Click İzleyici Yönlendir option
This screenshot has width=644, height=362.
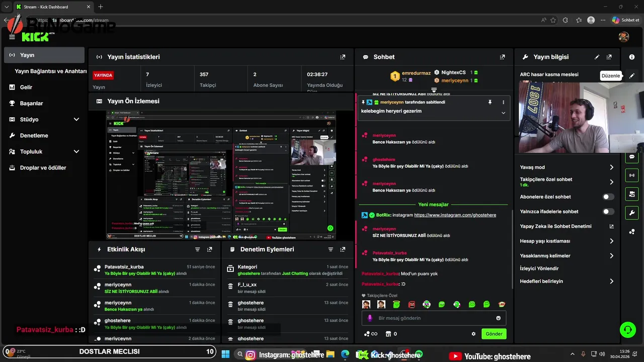click(539, 268)
